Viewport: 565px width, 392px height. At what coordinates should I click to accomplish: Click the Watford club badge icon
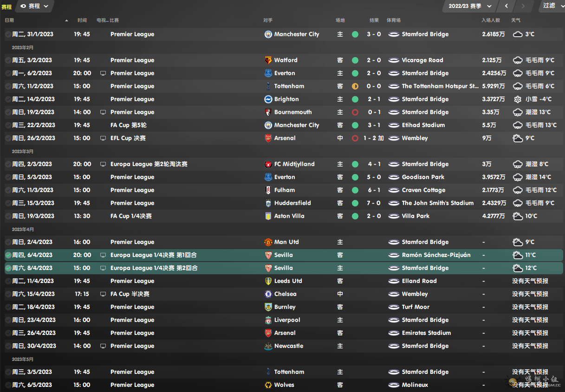[268, 60]
